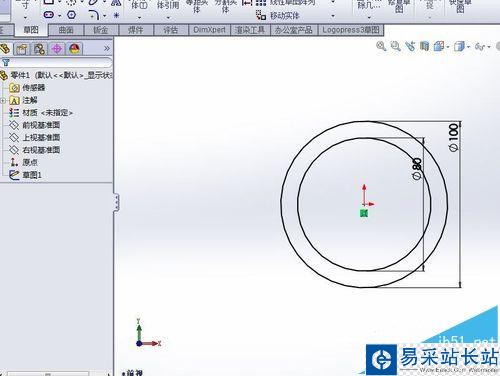This screenshot has width=500, height=376.
Task: Click the View Orientation cube icon
Action: point(438,46)
